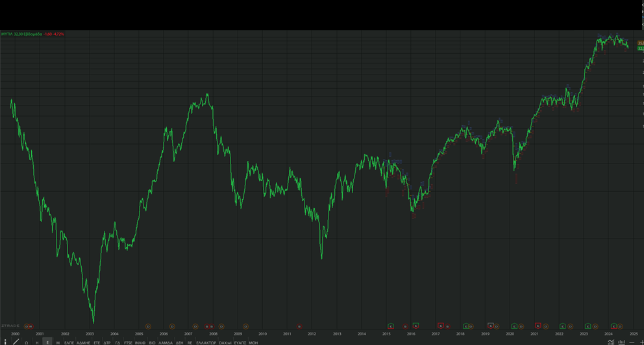
Task: Open the bar indicators icon
Action: point(622,342)
